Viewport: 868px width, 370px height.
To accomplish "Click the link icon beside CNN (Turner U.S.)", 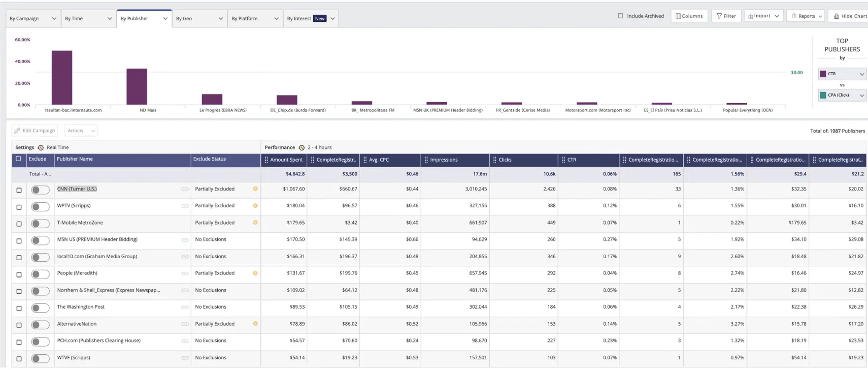I will (x=185, y=189).
